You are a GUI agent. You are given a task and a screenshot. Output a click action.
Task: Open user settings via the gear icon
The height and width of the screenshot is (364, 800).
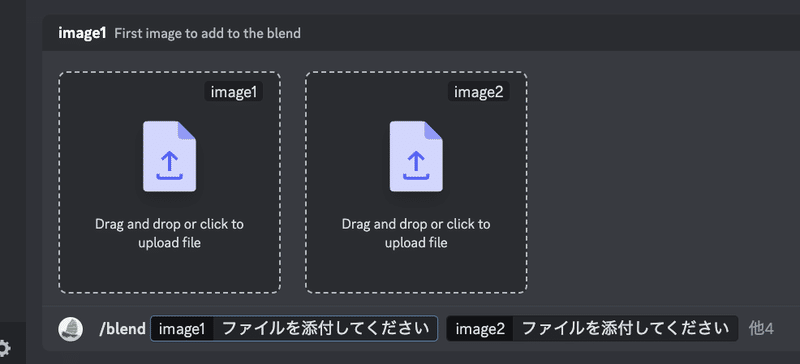(4, 349)
